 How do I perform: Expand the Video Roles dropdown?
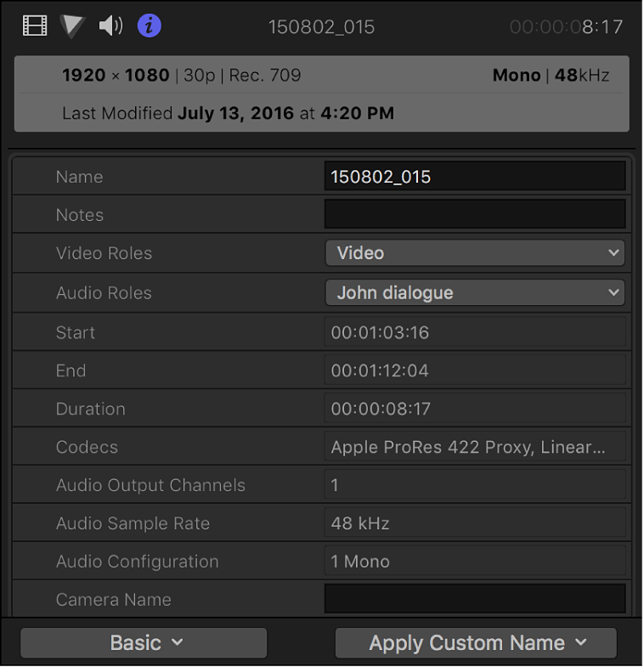(475, 253)
